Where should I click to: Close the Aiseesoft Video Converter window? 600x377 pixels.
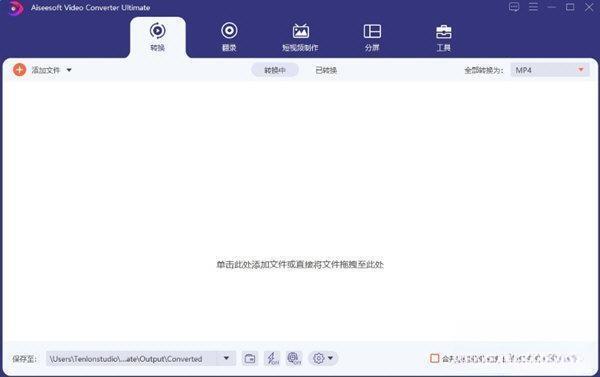(x=589, y=7)
